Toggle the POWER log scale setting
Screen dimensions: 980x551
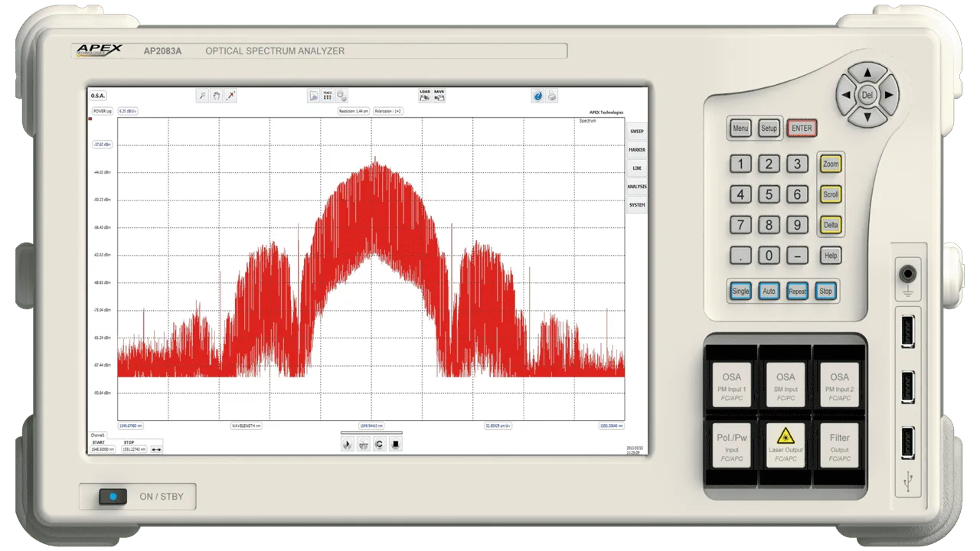pyautogui.click(x=103, y=111)
